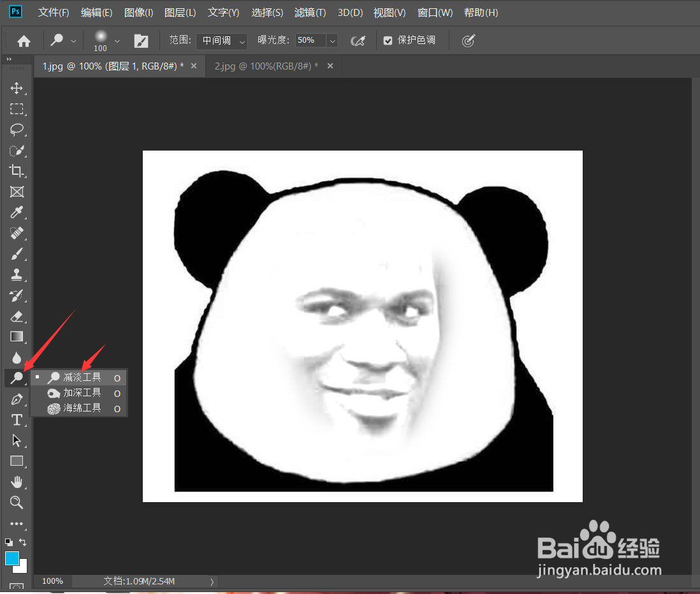Click the Home icon in options bar
Viewport: 700px width, 594px height.
pyautogui.click(x=24, y=41)
